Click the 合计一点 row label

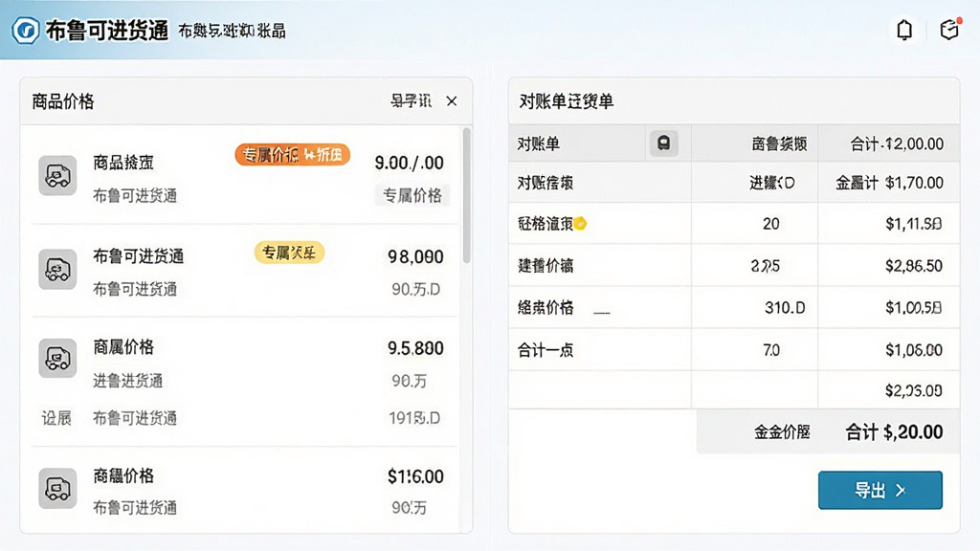coord(546,350)
